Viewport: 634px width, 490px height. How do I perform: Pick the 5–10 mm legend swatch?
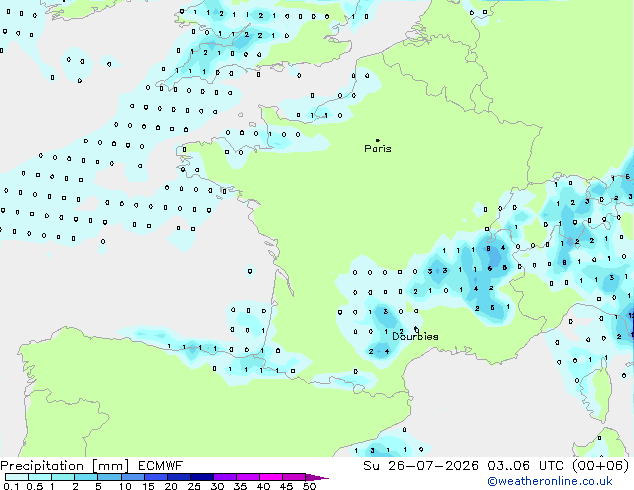click(109, 477)
